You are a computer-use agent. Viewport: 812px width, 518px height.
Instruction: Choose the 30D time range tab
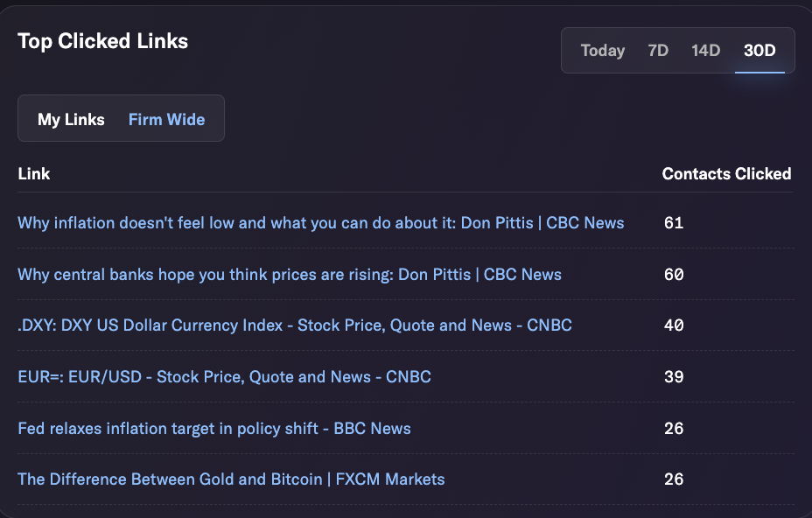[759, 50]
